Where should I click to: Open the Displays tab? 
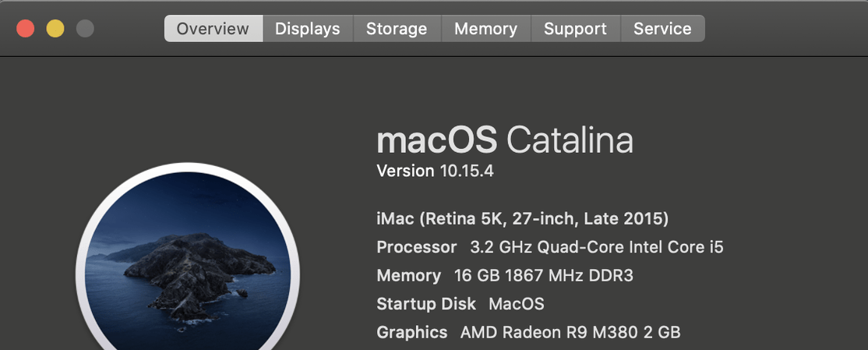tap(308, 29)
